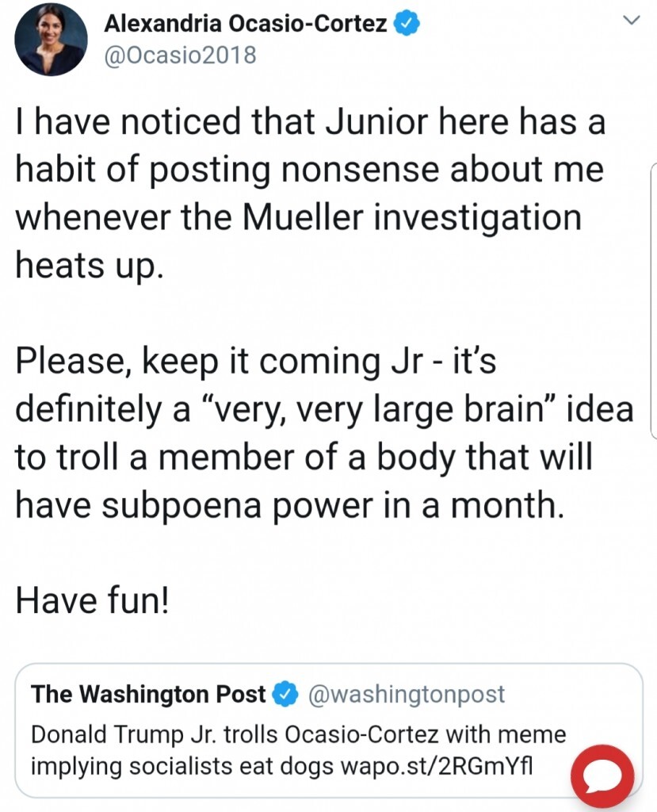Open Alexandria Ocasio-Cortez's profile avatar
Image resolution: width=657 pixels, height=812 pixels.
point(50,39)
